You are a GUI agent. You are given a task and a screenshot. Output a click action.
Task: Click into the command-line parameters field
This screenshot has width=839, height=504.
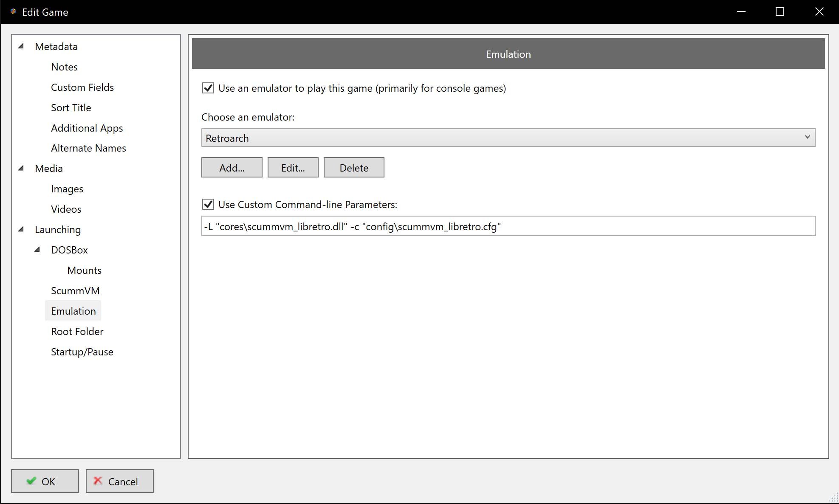point(508,226)
